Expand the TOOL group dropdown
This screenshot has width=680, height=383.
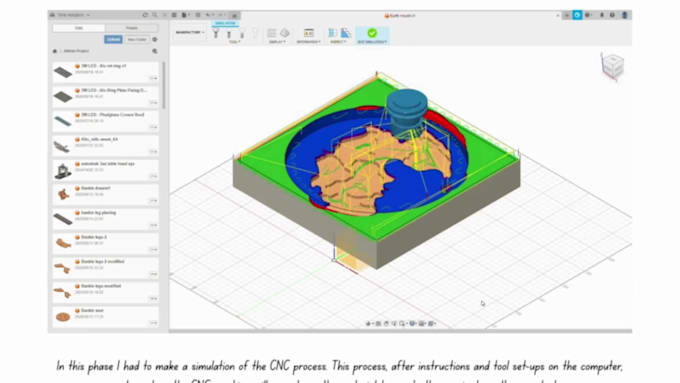235,42
